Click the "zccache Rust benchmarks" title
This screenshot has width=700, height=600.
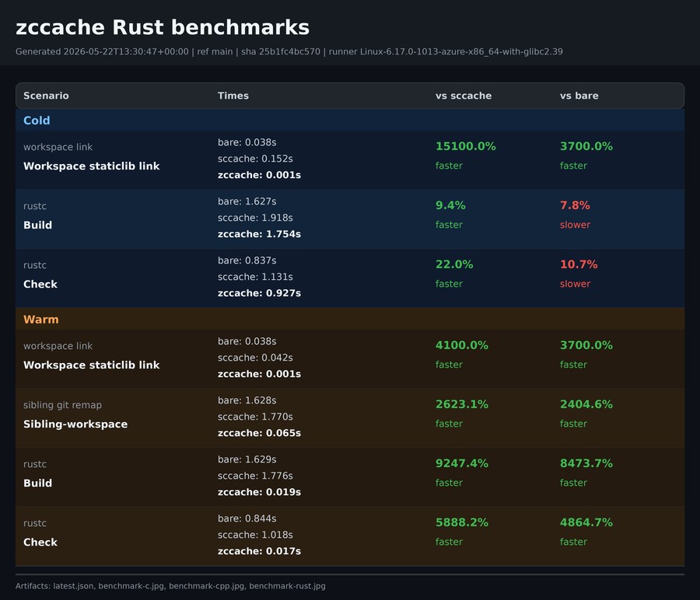163,27
